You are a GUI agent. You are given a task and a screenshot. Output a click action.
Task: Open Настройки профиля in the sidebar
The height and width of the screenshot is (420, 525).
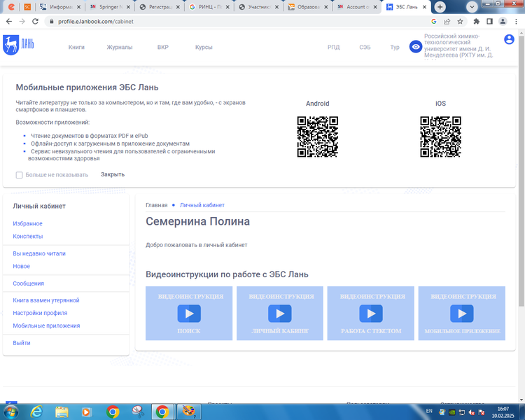[40, 313]
